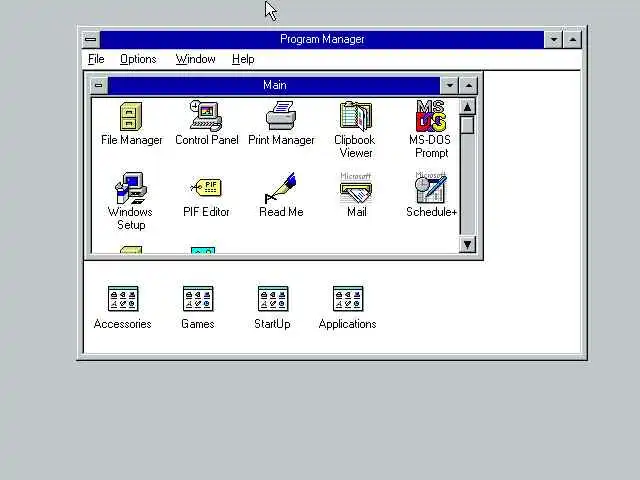Open the Main window control menu box
Screen dimensions: 640x480
(98, 85)
